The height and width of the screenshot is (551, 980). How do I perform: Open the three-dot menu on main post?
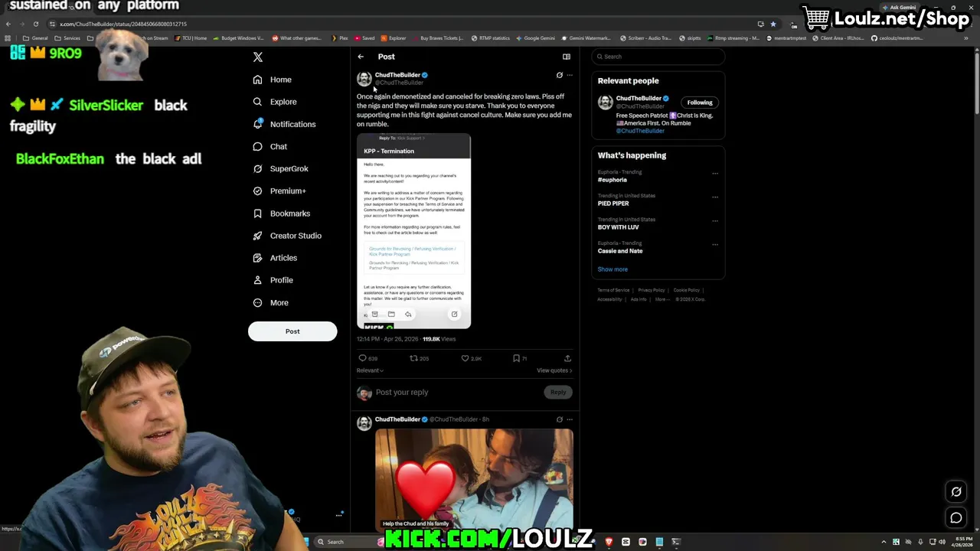point(569,75)
